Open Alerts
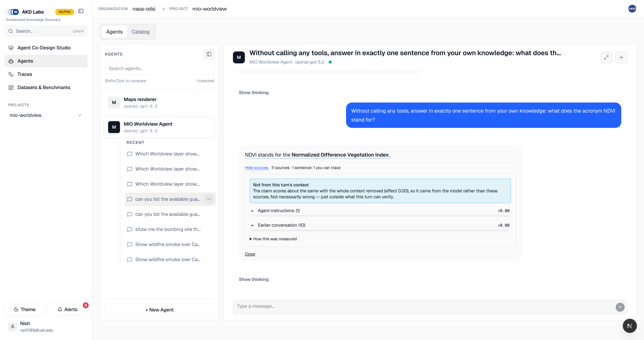The height and width of the screenshot is (340, 644). click(x=67, y=309)
